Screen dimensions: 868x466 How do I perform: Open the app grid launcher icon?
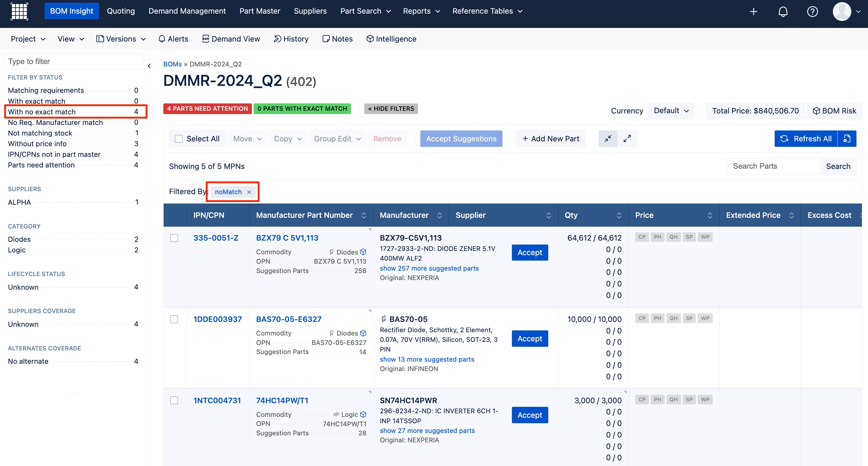(19, 11)
